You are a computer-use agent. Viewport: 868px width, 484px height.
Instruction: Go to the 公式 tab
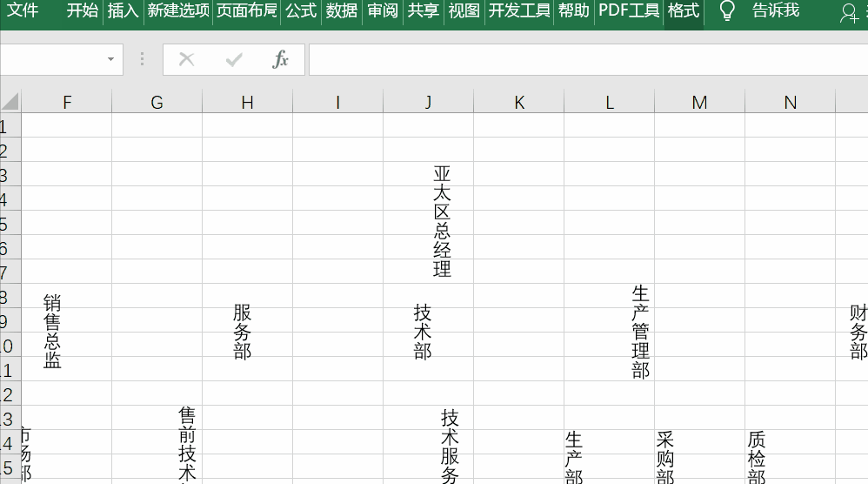click(x=301, y=10)
